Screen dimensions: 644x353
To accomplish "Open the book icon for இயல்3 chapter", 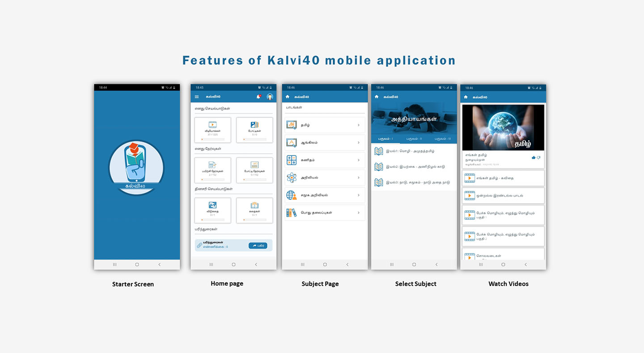I will click(379, 182).
